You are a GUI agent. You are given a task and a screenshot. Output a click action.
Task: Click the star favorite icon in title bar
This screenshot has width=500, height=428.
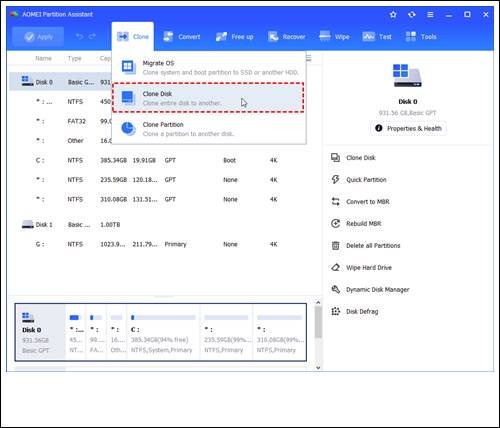point(393,14)
